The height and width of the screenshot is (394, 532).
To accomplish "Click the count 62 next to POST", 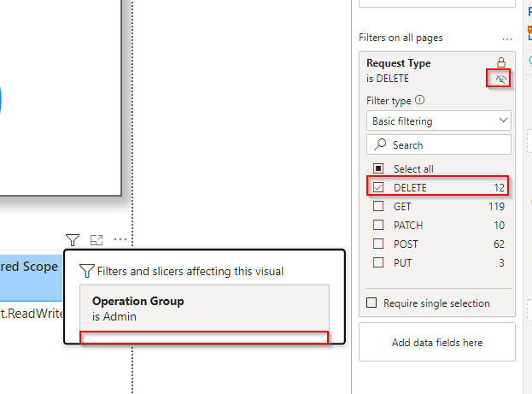I will (x=499, y=244).
